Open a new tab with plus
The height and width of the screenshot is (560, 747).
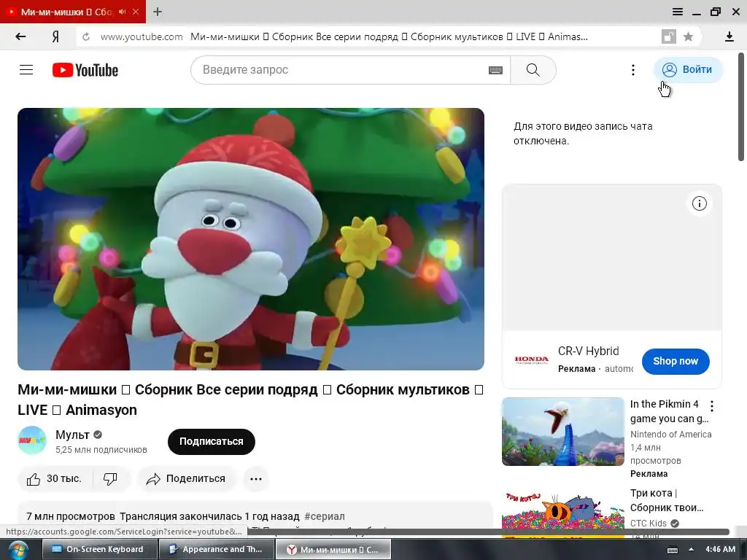click(158, 12)
